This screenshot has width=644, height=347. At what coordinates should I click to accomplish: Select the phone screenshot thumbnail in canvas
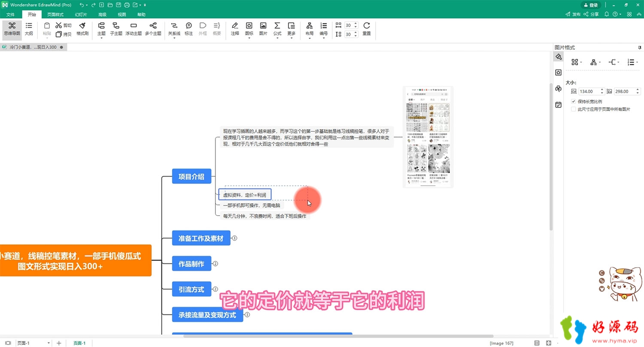(428, 137)
